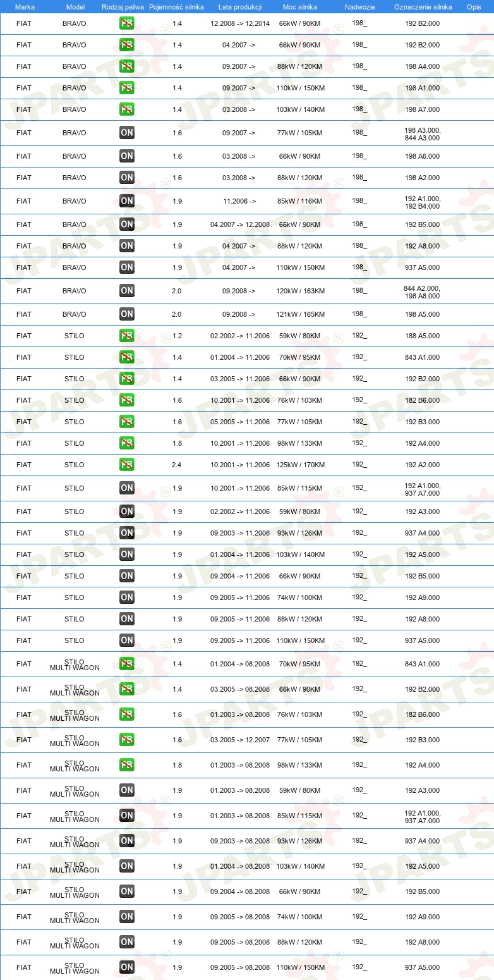Click diesel ON icon in Bravo 198 A2.000 row

(127, 178)
